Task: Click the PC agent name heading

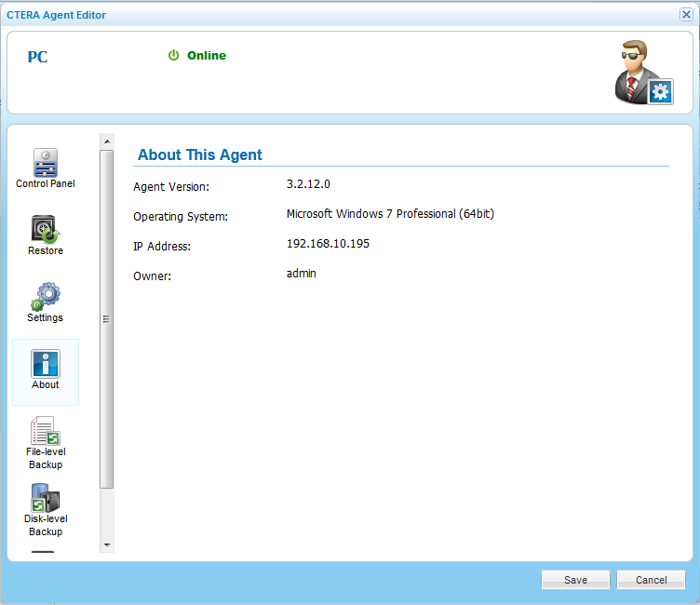Action: [37, 57]
